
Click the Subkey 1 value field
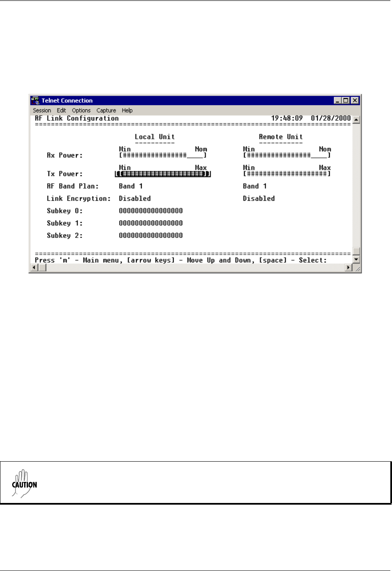point(151,223)
